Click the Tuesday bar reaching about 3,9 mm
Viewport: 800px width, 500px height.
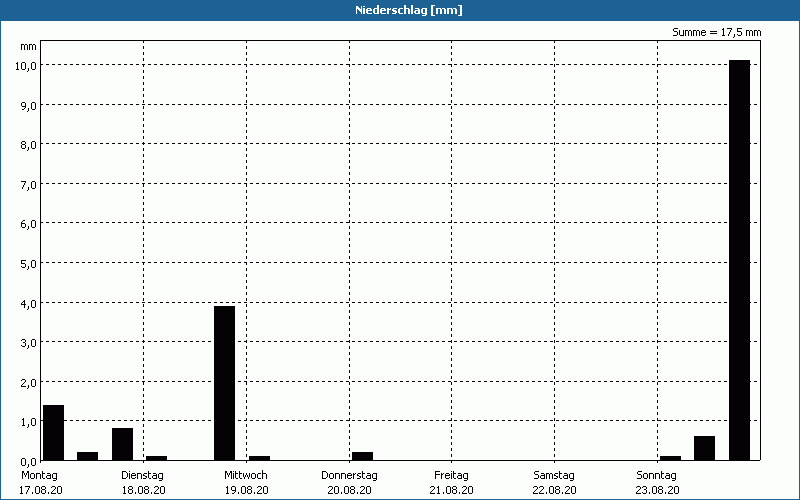[x=224, y=383]
